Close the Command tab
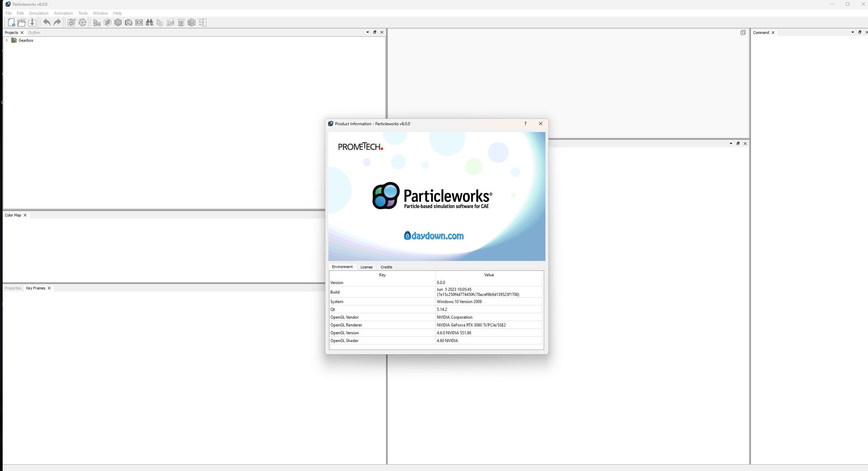This screenshot has width=868, height=471. point(773,33)
